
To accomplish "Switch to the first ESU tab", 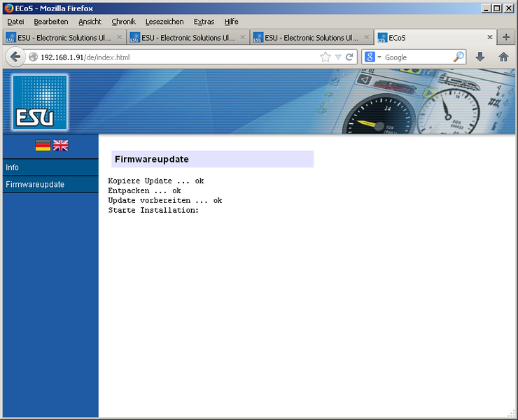I will click(x=64, y=38).
